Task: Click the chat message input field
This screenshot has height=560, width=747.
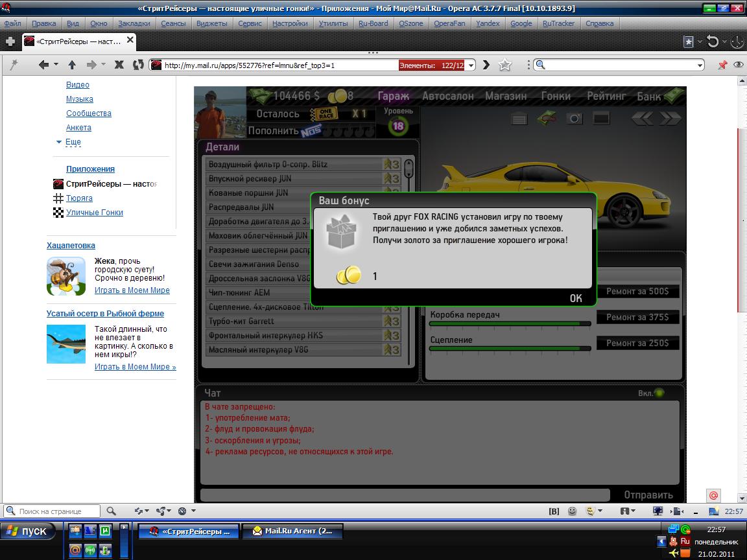Action: (x=405, y=495)
